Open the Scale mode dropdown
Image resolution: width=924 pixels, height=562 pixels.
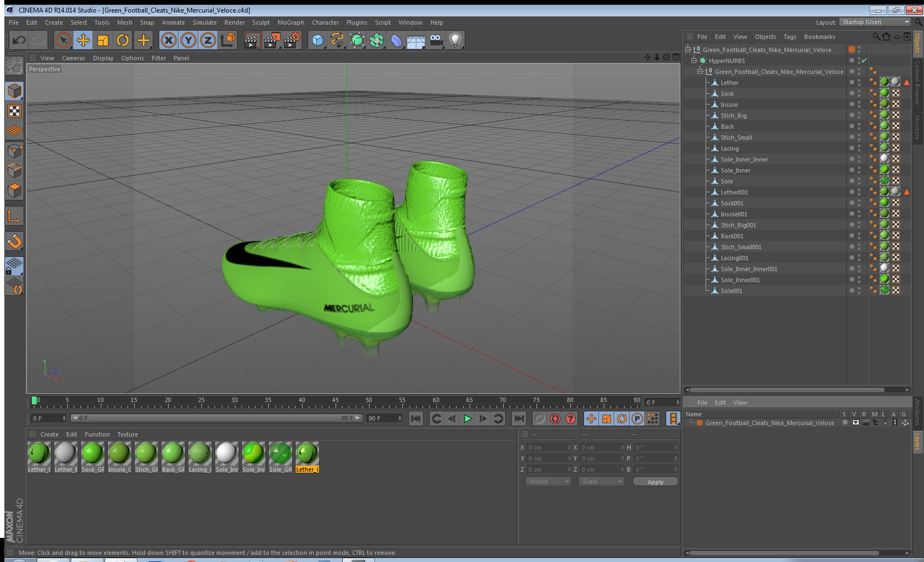(x=602, y=481)
